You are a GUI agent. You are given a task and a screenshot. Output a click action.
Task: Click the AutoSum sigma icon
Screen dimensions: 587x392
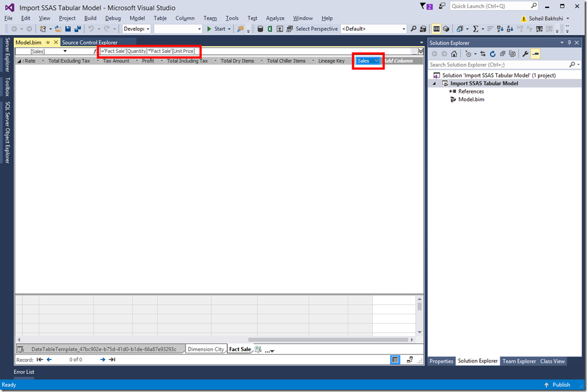[476, 29]
